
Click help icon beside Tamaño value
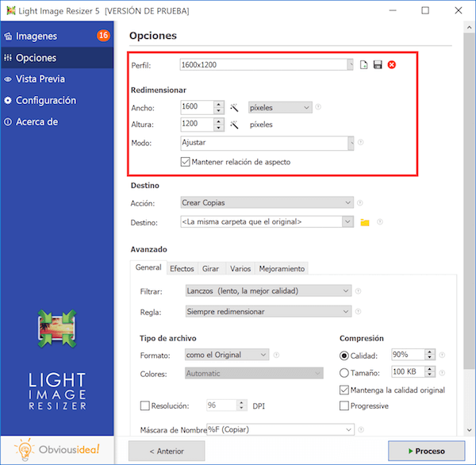click(442, 372)
